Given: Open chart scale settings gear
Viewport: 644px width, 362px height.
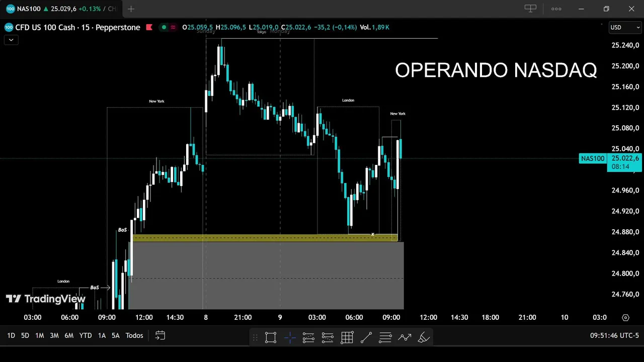Looking at the screenshot, I should pyautogui.click(x=625, y=317).
